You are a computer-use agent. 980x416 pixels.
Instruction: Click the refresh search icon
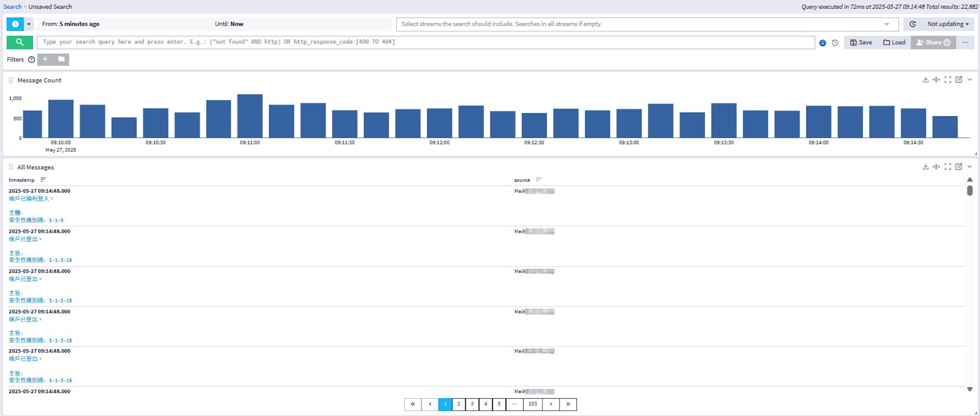(913, 24)
